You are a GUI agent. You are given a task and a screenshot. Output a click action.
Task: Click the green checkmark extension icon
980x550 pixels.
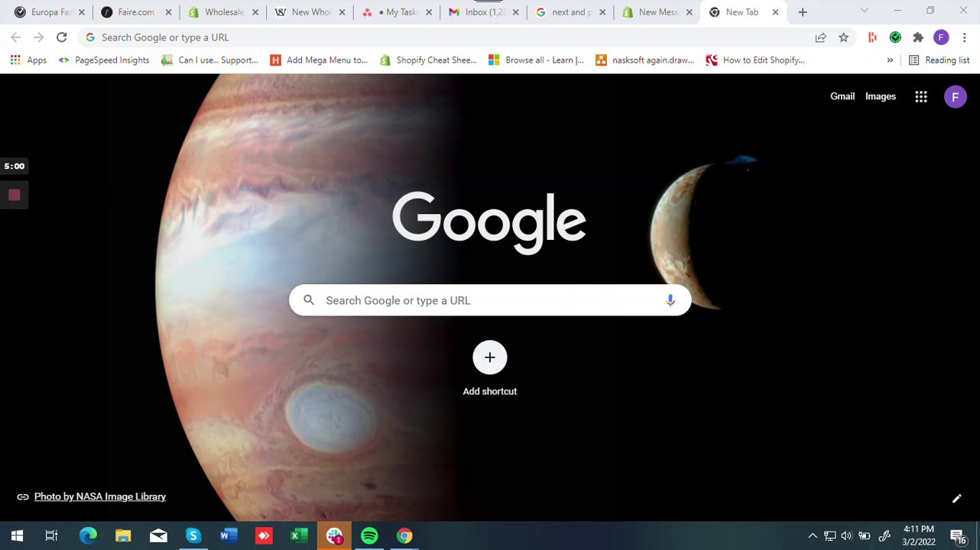pyautogui.click(x=895, y=37)
